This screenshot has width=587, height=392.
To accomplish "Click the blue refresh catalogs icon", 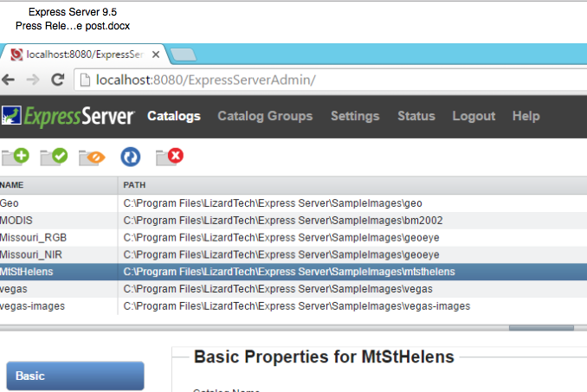I will tap(130, 157).
